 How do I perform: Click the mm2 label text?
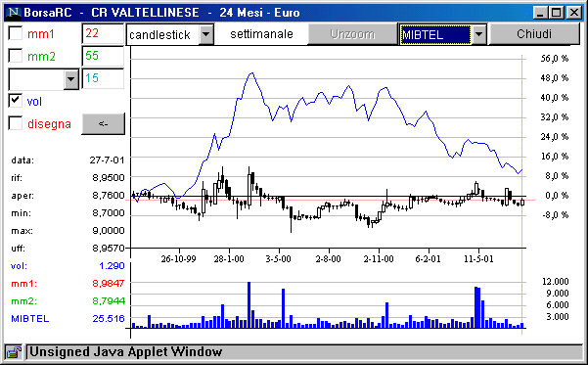[x=41, y=57]
